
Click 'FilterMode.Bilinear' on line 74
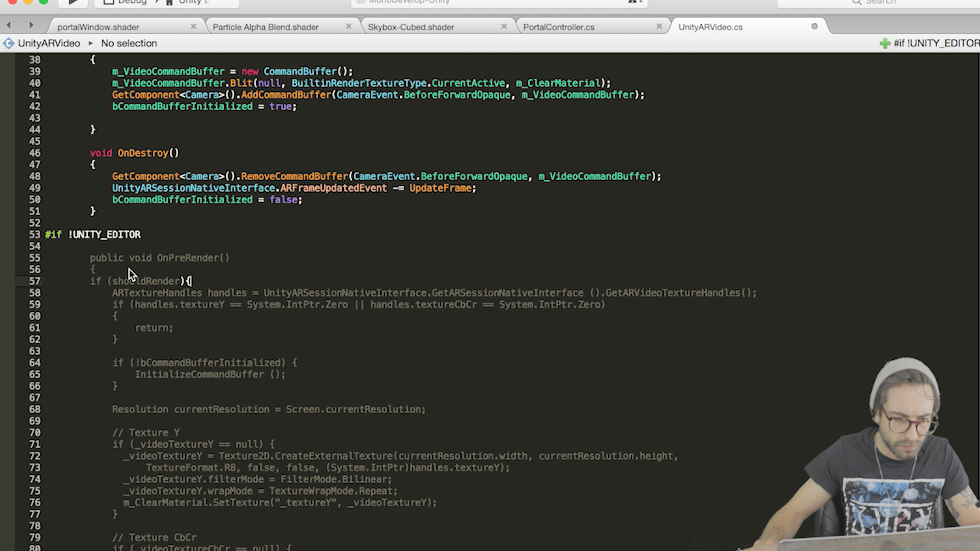[334, 480]
